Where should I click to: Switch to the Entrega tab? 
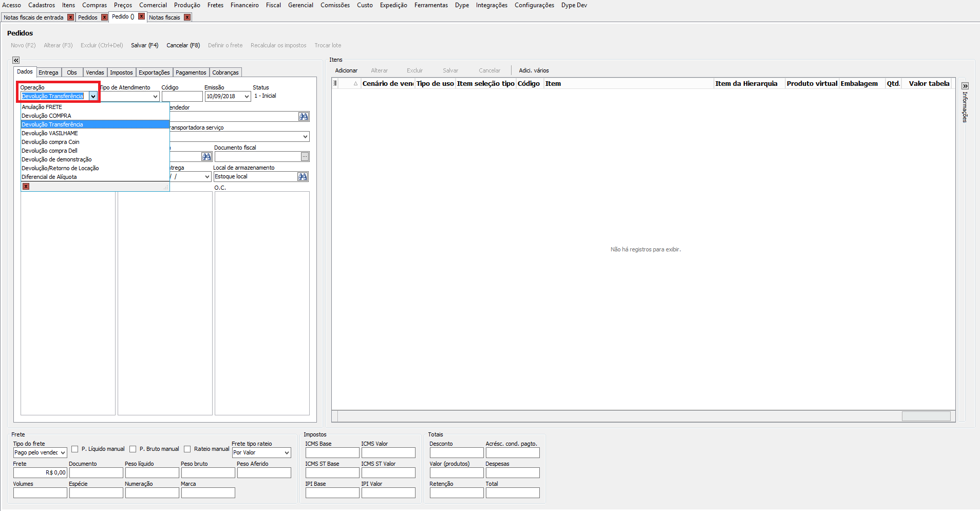coord(49,72)
